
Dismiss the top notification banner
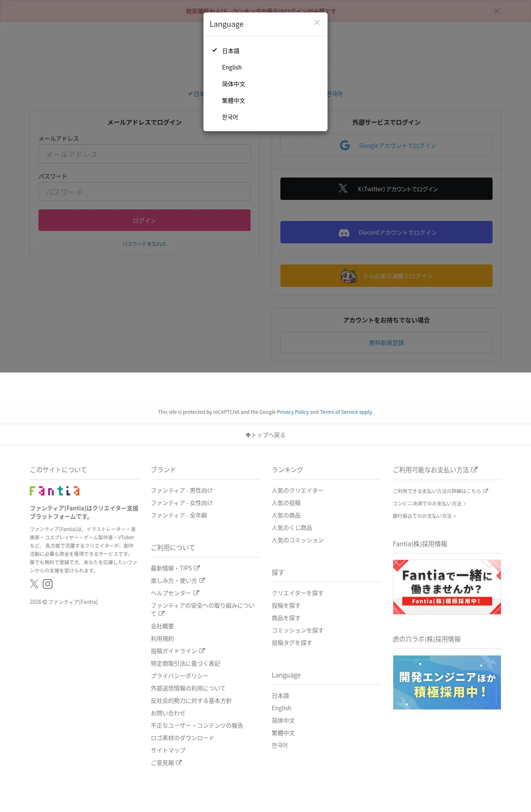497,11
